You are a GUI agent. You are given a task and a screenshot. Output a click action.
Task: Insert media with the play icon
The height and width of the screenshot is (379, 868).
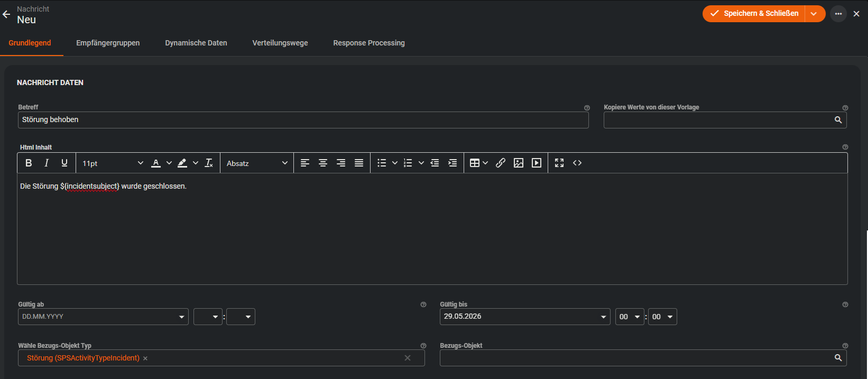tap(537, 163)
